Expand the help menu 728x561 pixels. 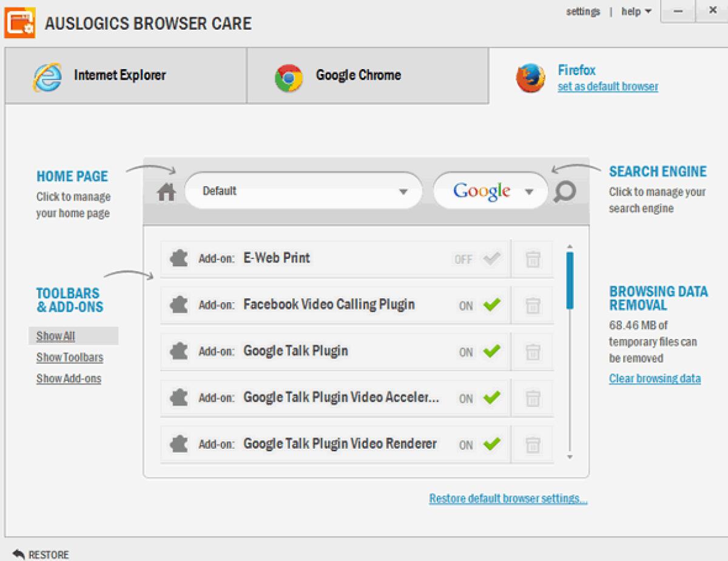pos(635,11)
